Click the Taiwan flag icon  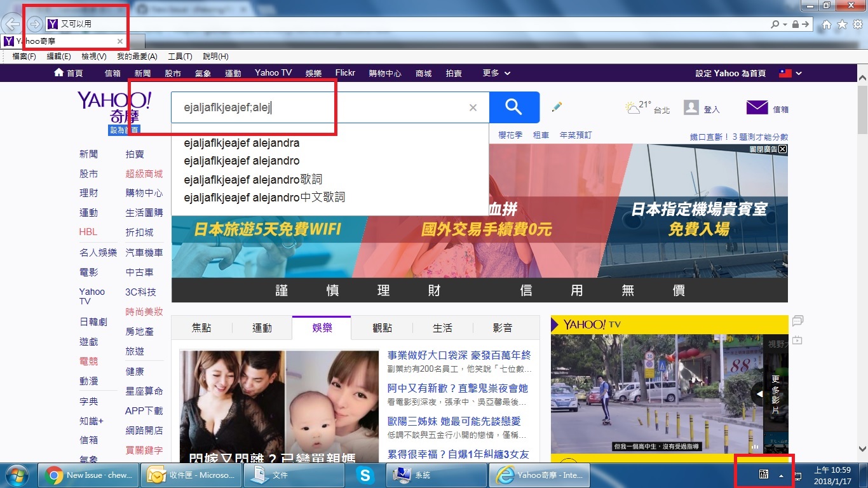point(785,73)
